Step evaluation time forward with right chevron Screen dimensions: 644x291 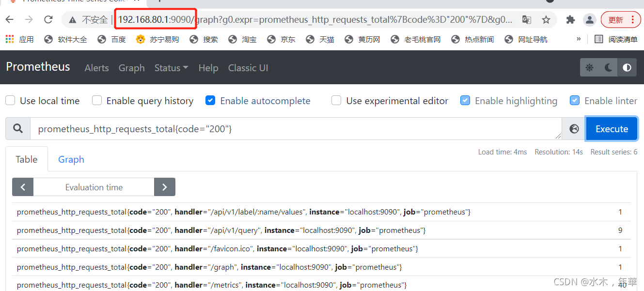point(165,187)
